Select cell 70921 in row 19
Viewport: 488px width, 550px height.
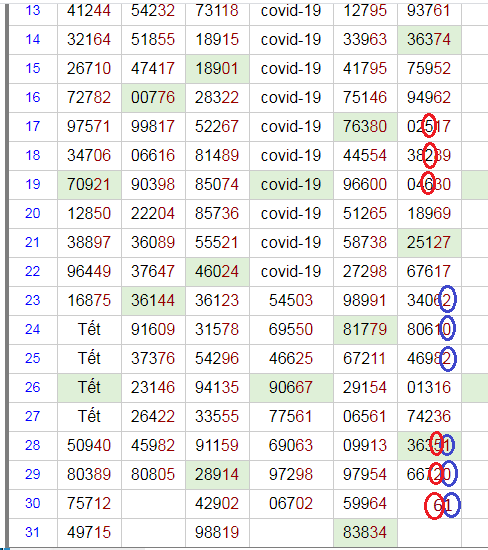tap(89, 185)
